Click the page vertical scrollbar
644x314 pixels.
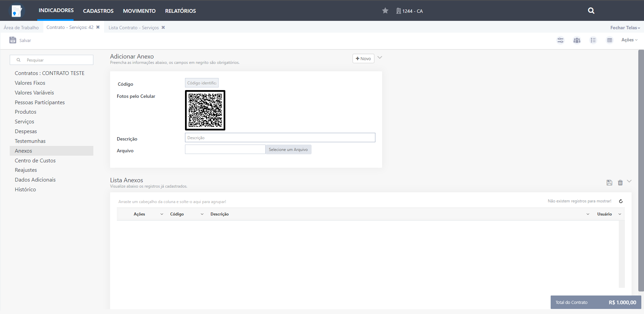(641, 170)
